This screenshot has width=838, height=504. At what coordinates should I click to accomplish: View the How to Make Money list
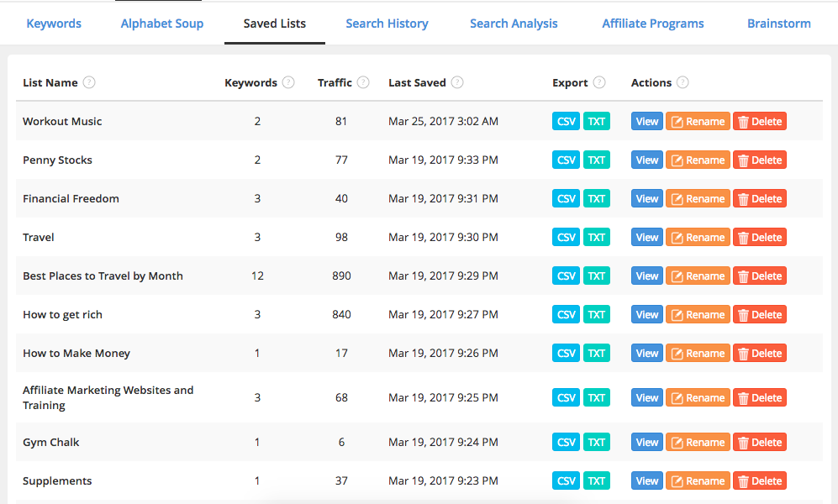click(x=646, y=353)
